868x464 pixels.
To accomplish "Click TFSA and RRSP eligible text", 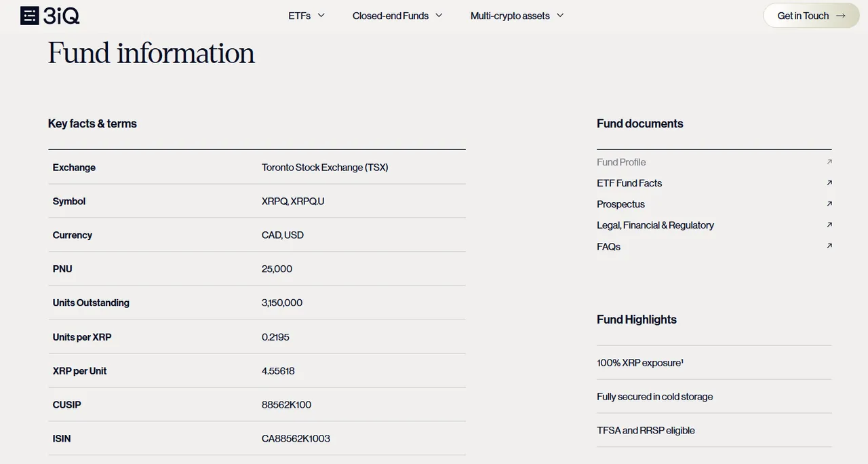I will pos(646,431).
